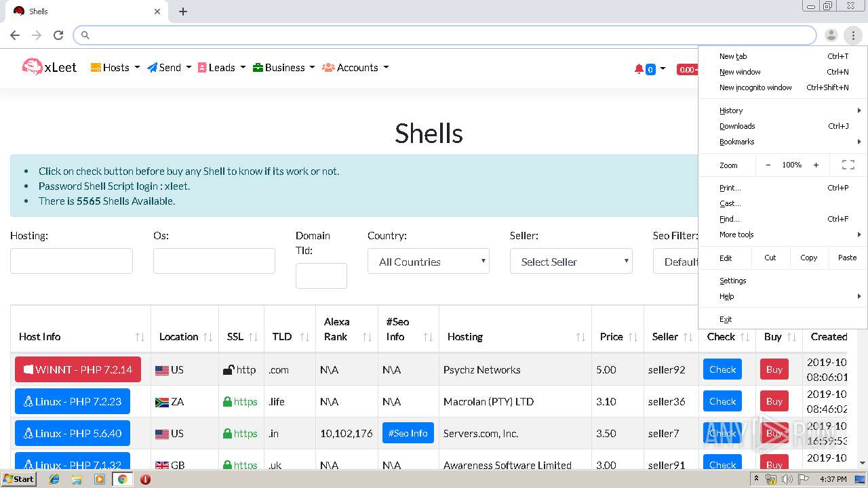This screenshot has width=868, height=488.
Task: Open Settings from Chrome menu
Action: pos(783,281)
